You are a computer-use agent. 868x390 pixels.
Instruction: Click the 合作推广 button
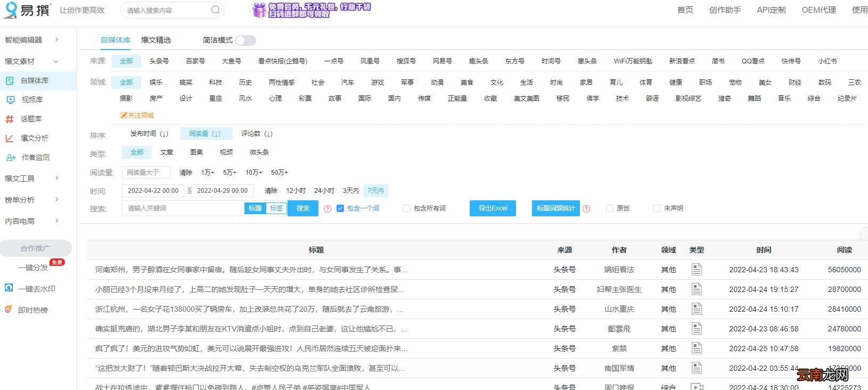(35, 248)
